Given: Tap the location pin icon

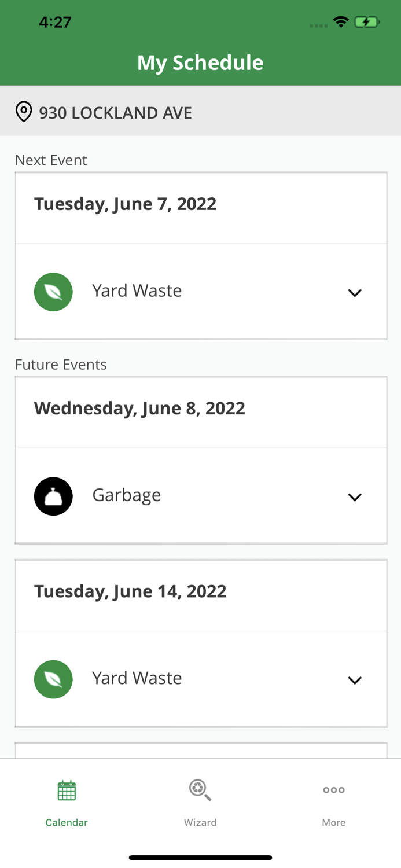Looking at the screenshot, I should [x=24, y=112].
